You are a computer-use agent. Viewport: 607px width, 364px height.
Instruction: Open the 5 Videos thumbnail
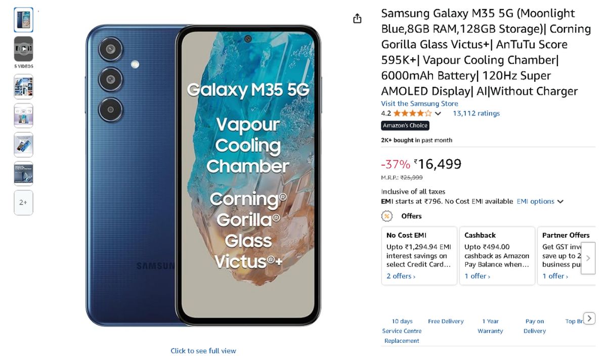(x=23, y=49)
